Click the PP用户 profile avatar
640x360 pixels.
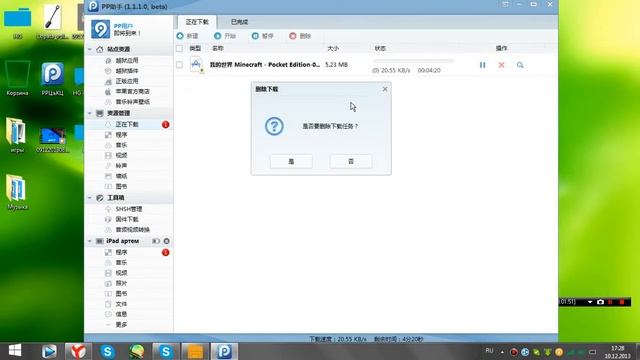[100, 29]
